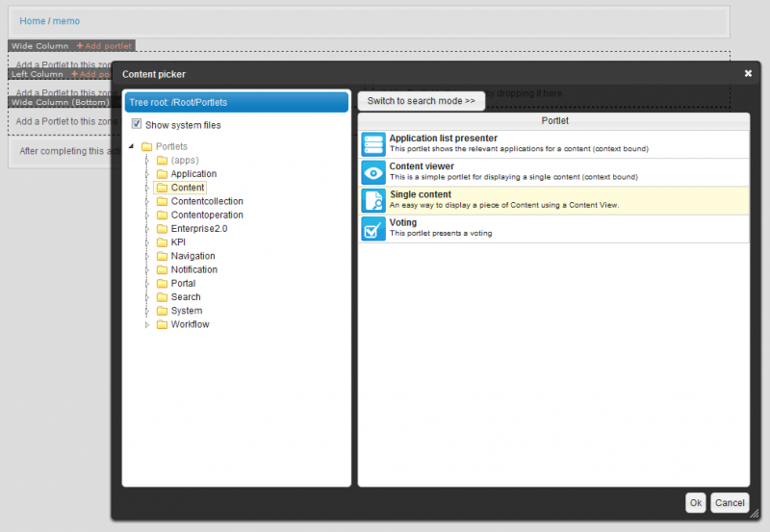The height and width of the screenshot is (532, 770).
Task: Expand the (apps) tree node arrow
Action: [147, 160]
